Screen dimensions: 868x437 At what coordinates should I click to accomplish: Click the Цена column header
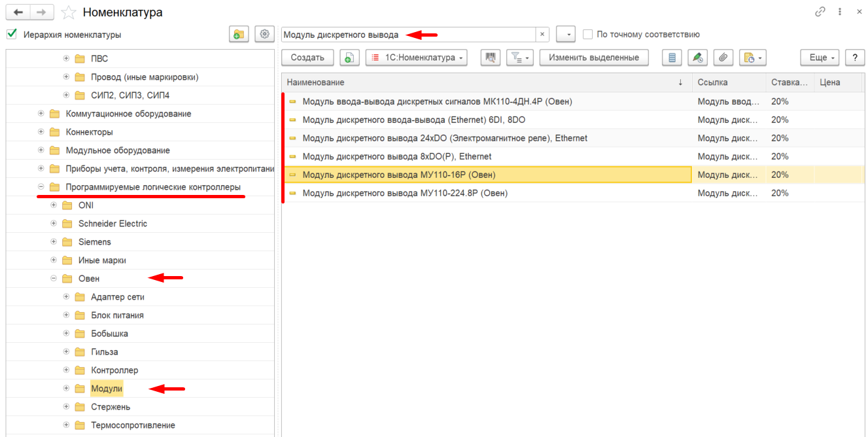(x=839, y=82)
